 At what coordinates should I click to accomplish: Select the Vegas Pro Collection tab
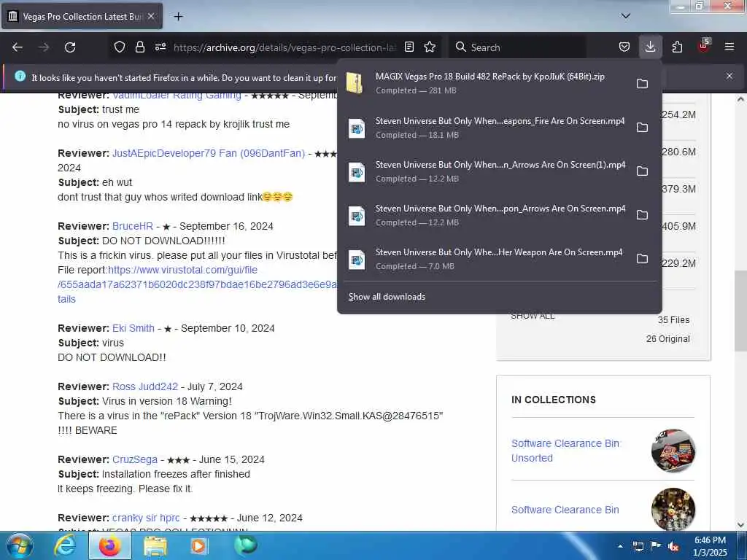[x=82, y=16]
